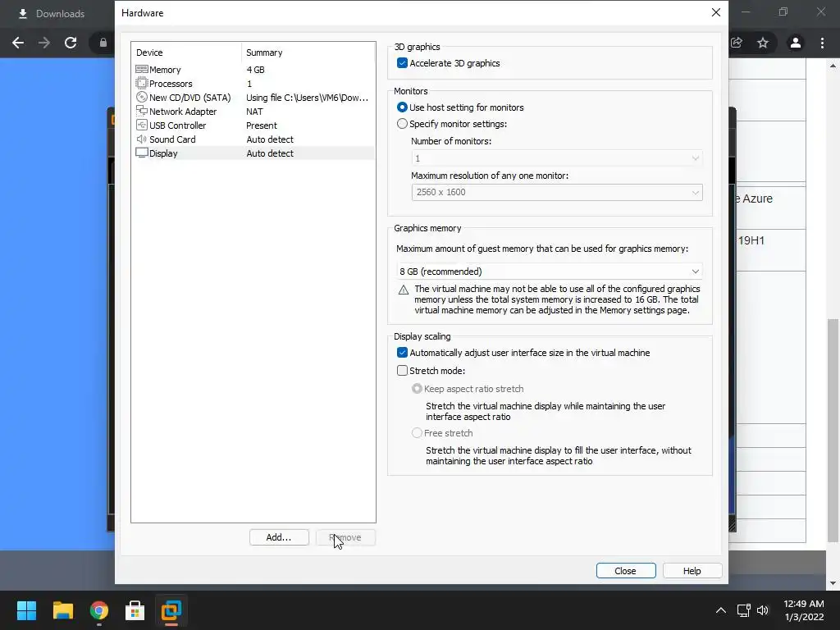Image resolution: width=840 pixels, height=630 pixels.
Task: Close the Hardware window with X
Action: pyautogui.click(x=715, y=12)
